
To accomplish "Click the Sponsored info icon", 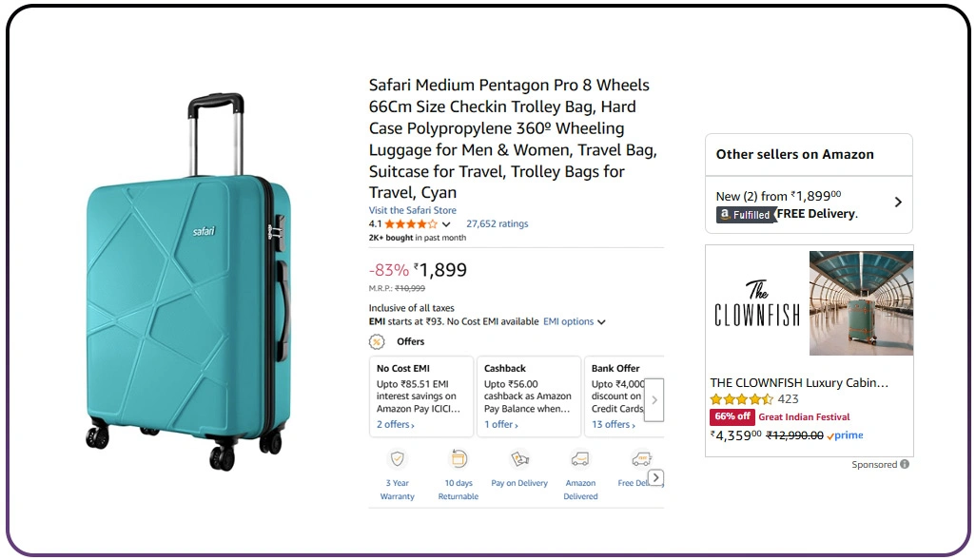I will [x=905, y=465].
